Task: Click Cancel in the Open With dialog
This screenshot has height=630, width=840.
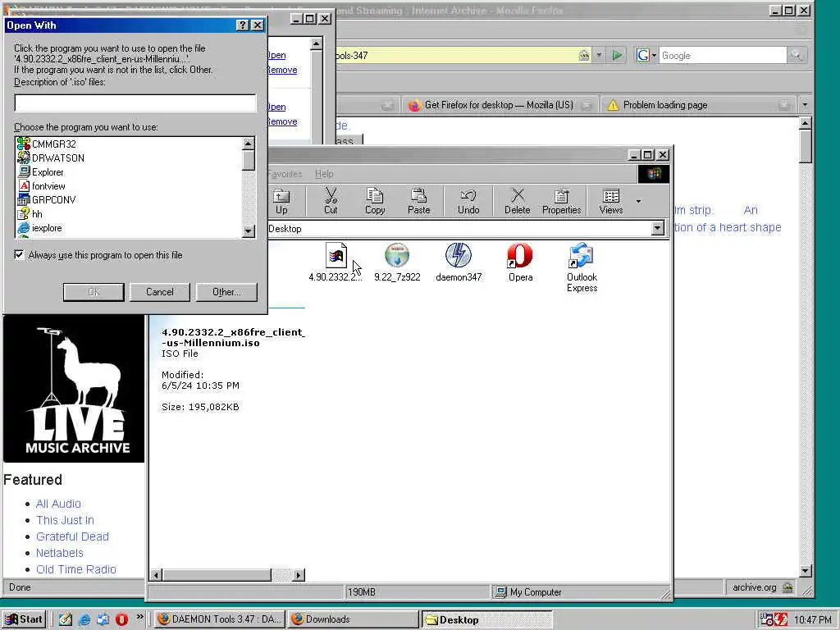Action: (x=160, y=292)
